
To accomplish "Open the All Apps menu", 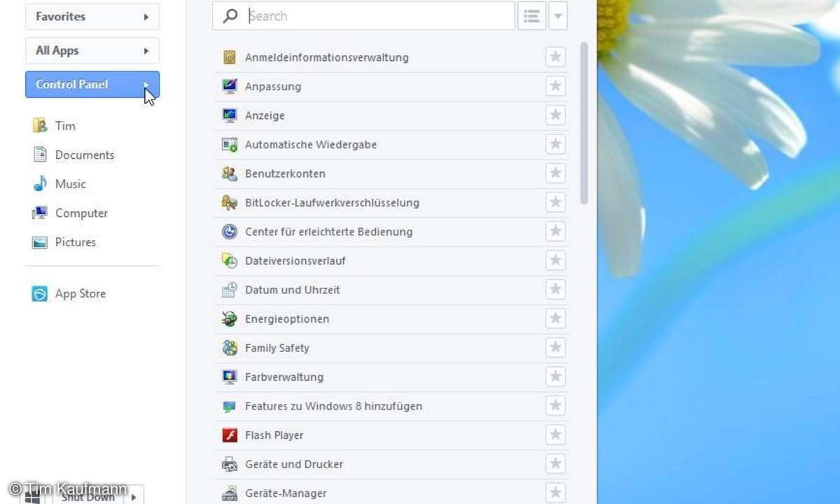I will [x=92, y=50].
